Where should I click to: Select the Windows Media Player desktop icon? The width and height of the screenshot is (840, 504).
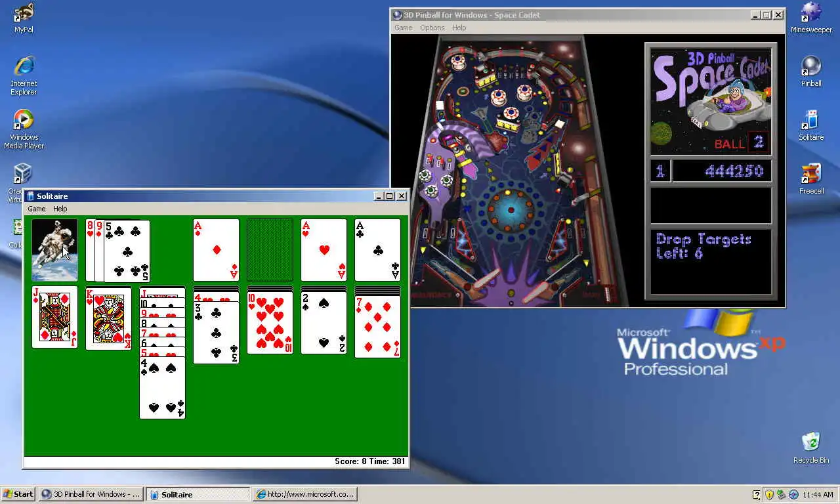[24, 129]
